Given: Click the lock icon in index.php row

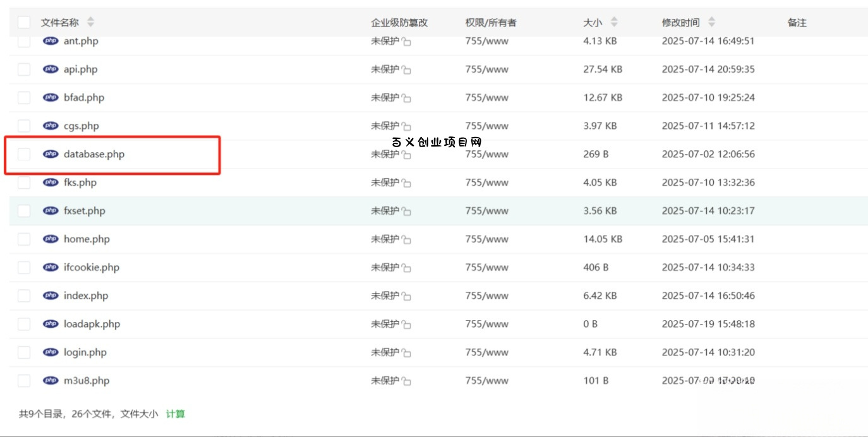Looking at the screenshot, I should click(406, 296).
